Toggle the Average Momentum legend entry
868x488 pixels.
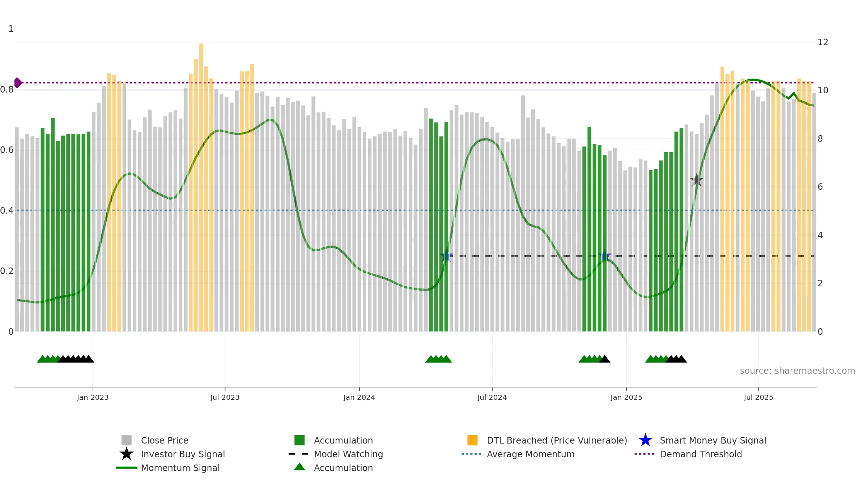[x=531, y=454]
